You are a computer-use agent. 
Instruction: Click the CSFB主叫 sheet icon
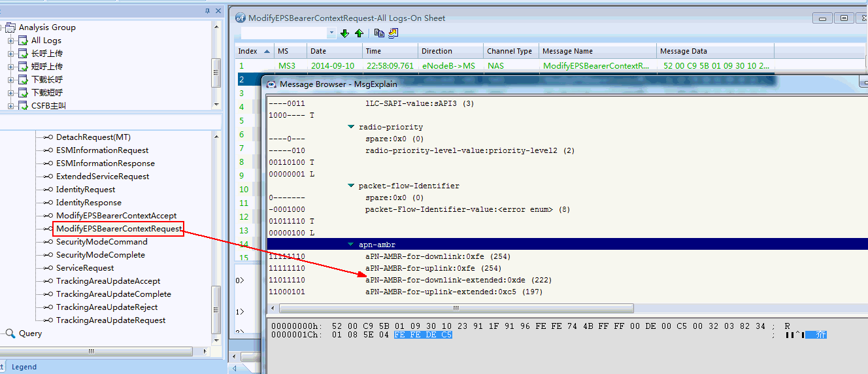click(x=23, y=105)
